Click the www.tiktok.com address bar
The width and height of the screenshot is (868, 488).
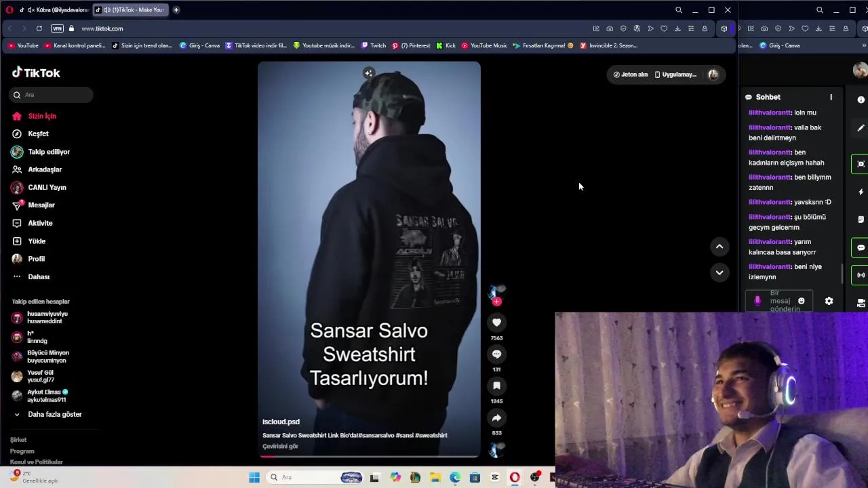pos(102,28)
